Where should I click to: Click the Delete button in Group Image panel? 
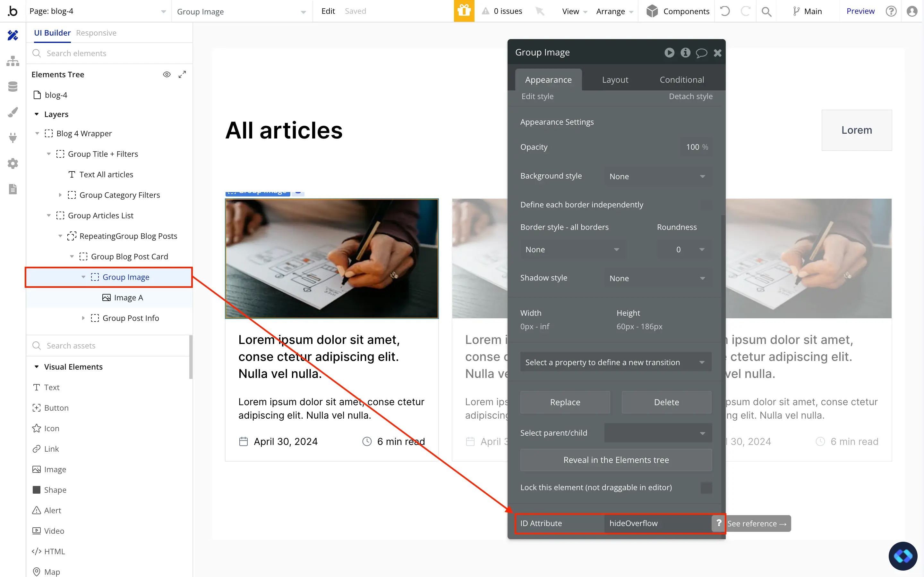pyautogui.click(x=666, y=402)
